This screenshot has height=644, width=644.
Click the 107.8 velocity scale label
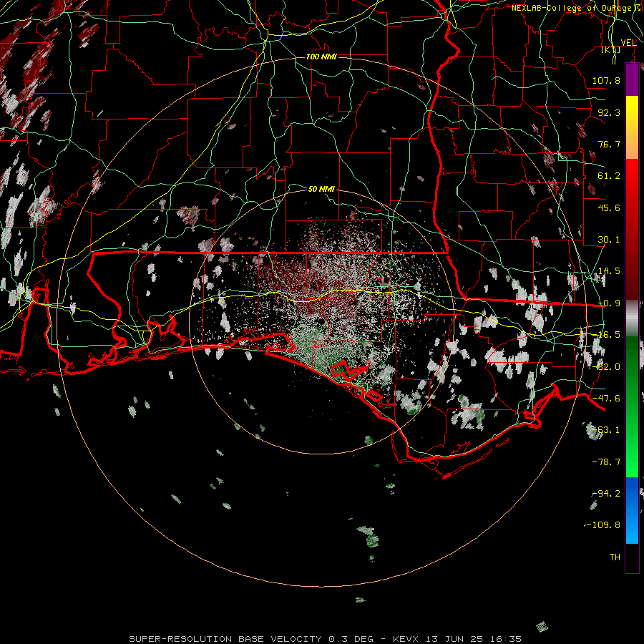(606, 80)
